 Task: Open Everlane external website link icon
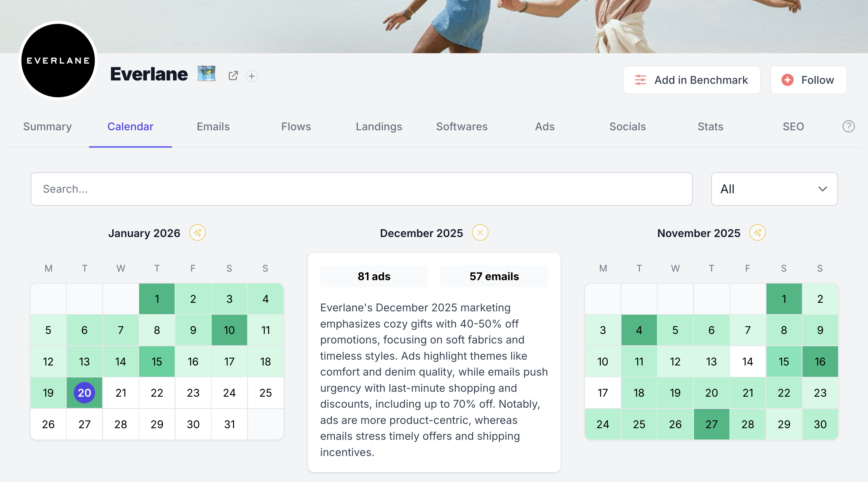(x=233, y=76)
